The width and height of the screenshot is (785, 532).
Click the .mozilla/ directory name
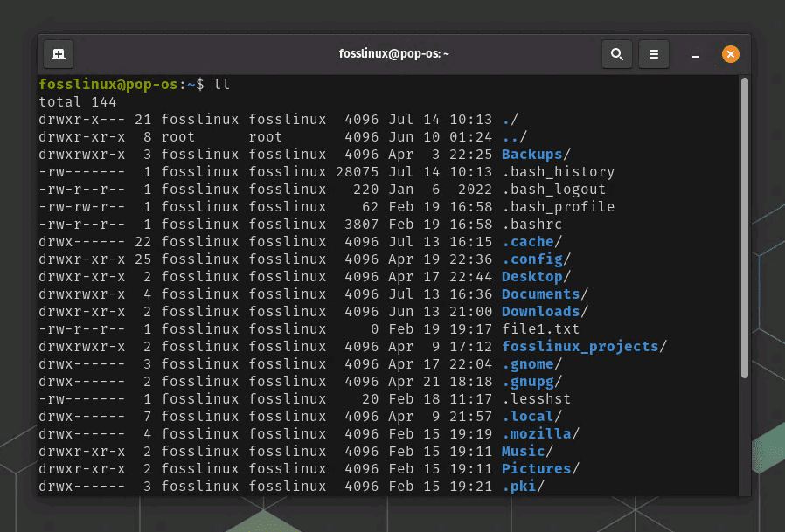(x=541, y=433)
